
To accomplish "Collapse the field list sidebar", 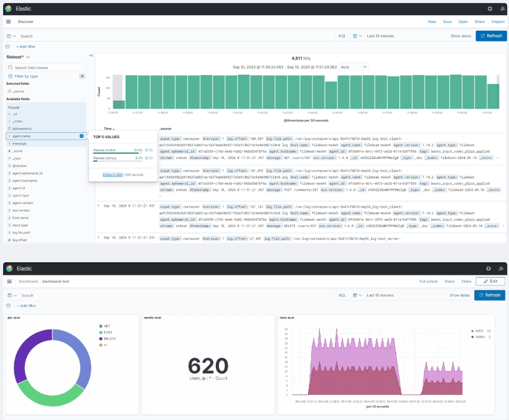I will tap(91, 56).
